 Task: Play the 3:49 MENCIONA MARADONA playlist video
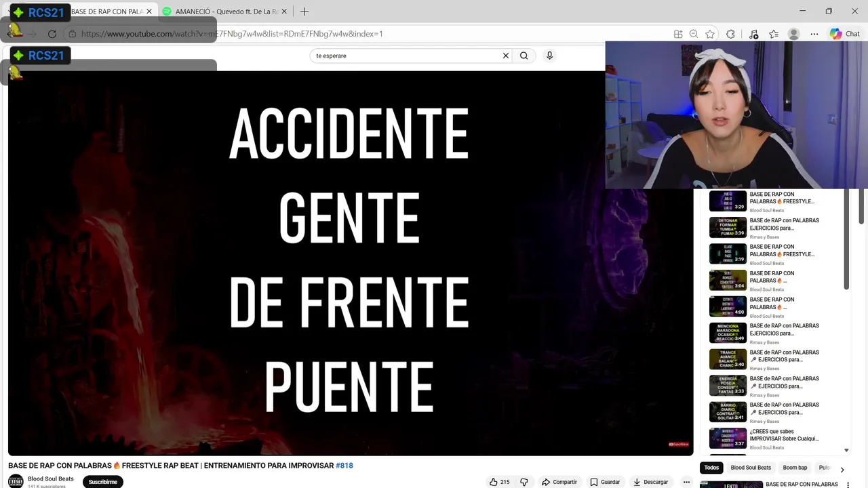[x=728, y=333]
